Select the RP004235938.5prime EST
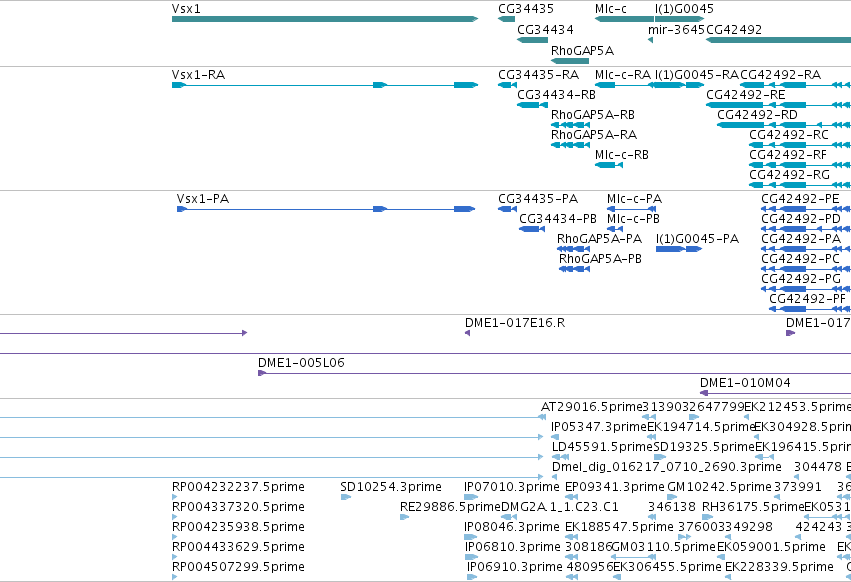This screenshot has width=851, height=582. point(174,537)
